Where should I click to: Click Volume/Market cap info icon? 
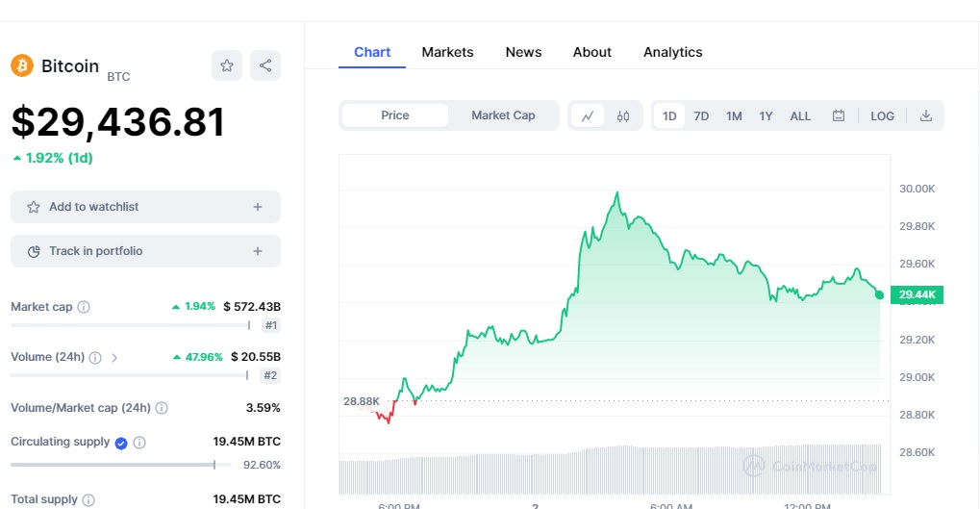click(162, 408)
